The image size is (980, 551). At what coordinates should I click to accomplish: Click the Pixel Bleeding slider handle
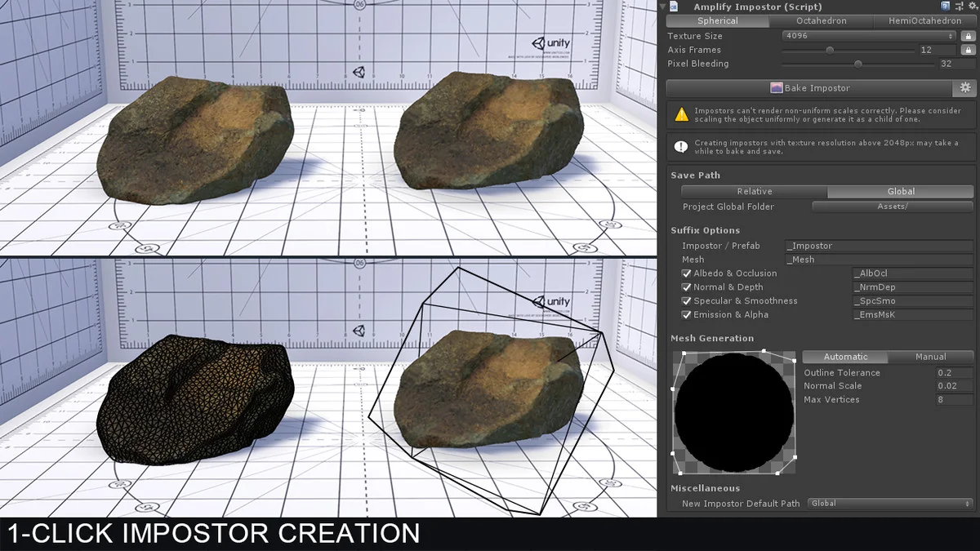click(858, 64)
